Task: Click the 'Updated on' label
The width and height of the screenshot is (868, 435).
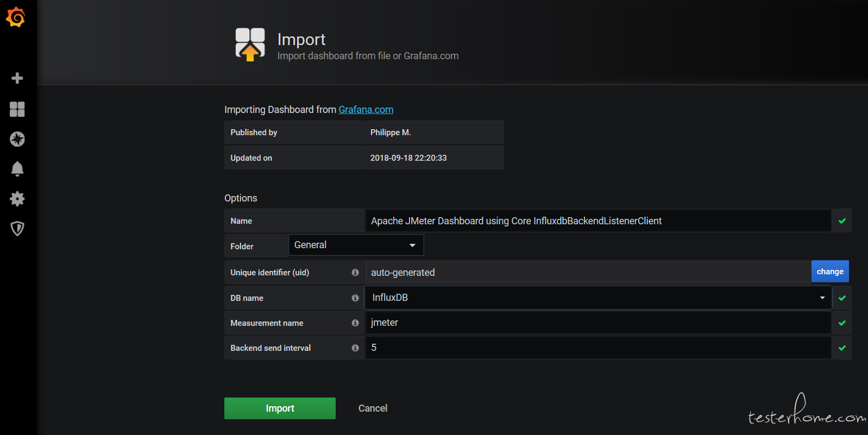Action: pos(251,158)
